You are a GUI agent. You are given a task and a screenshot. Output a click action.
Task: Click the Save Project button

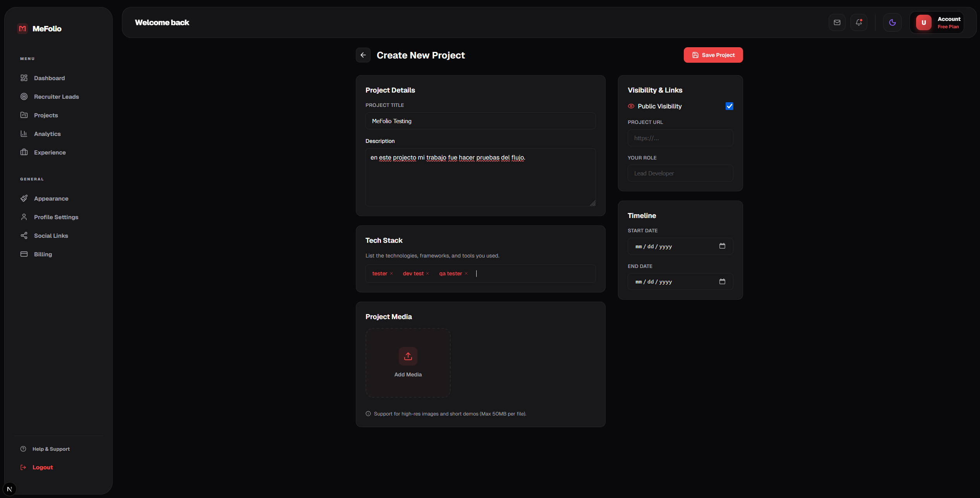pos(713,55)
